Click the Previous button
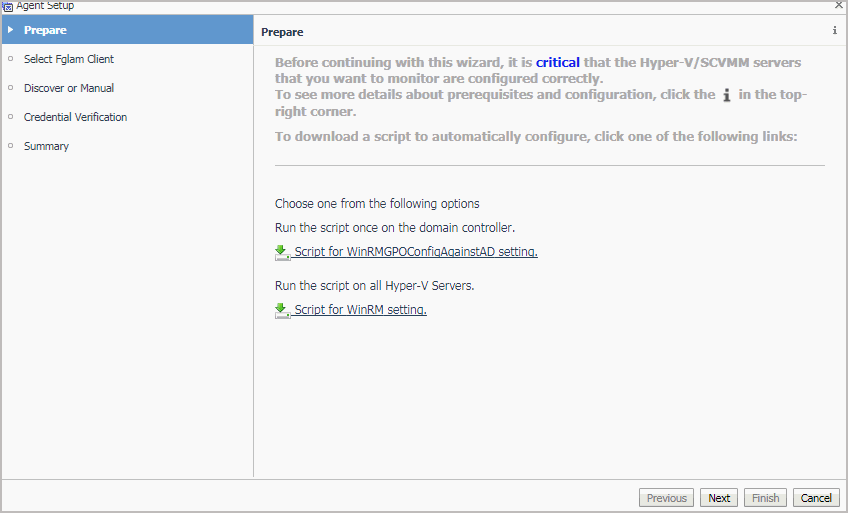848x513 pixels. point(666,498)
